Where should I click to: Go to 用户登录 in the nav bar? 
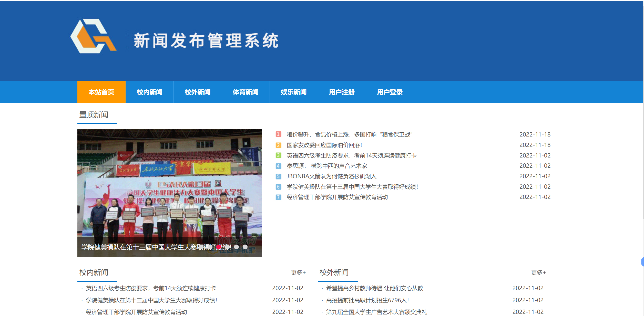[390, 92]
